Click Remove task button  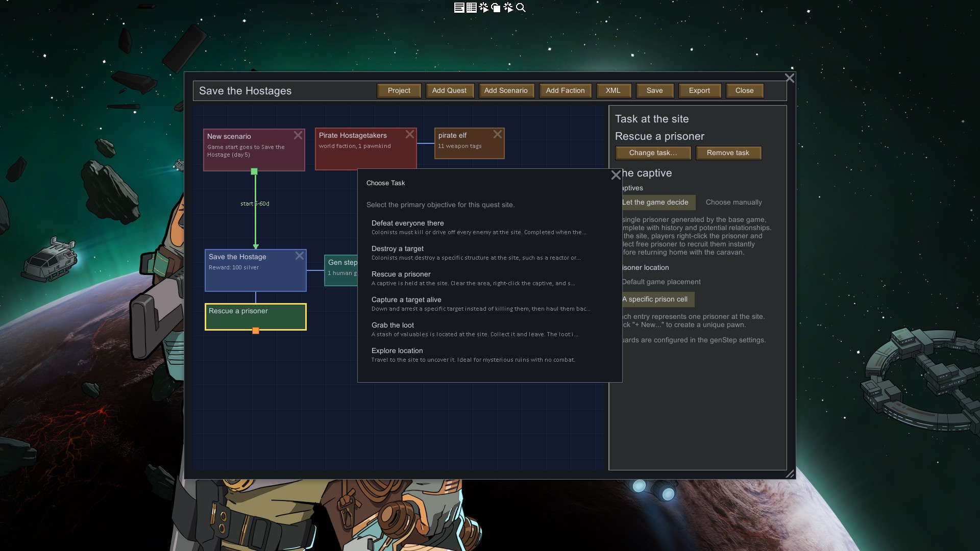point(728,153)
